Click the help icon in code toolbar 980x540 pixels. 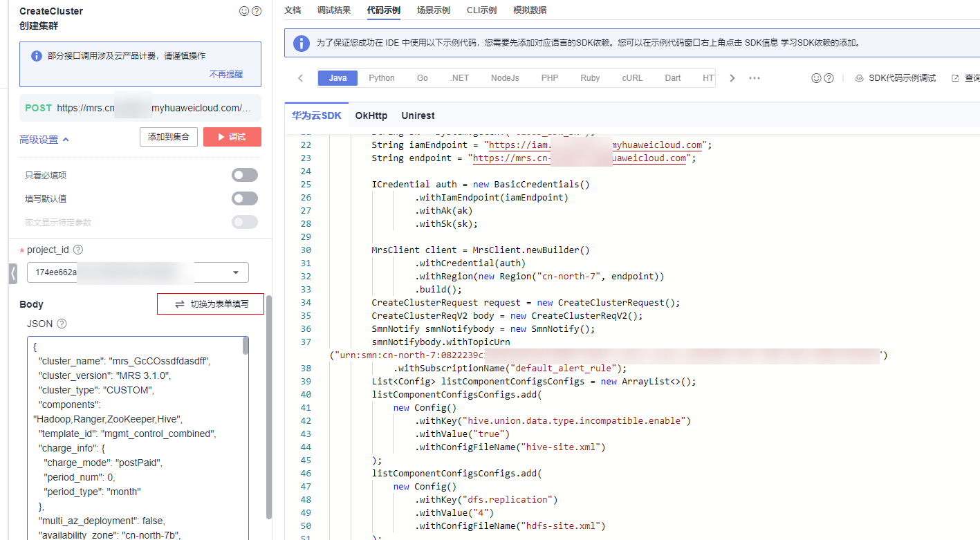tap(829, 78)
